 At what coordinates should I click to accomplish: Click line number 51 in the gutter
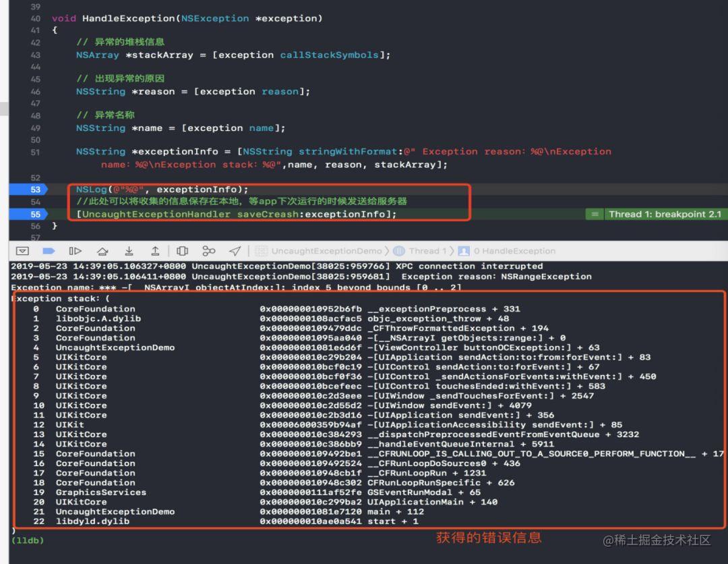click(35, 152)
